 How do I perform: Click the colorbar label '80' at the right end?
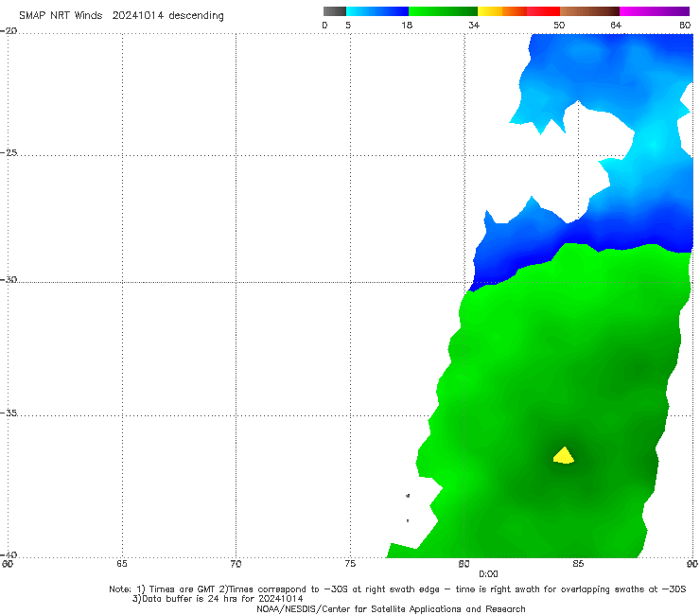[x=685, y=26]
